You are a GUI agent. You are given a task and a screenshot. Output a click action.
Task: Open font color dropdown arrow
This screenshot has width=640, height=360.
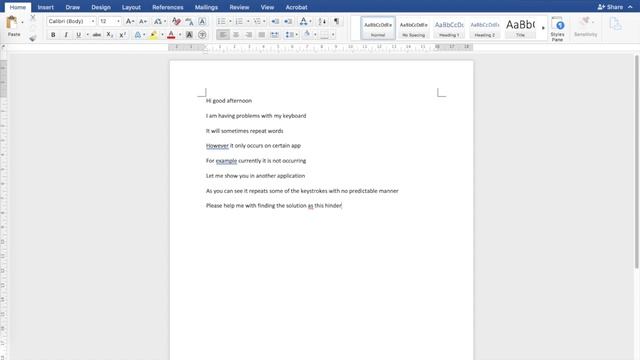click(x=180, y=35)
